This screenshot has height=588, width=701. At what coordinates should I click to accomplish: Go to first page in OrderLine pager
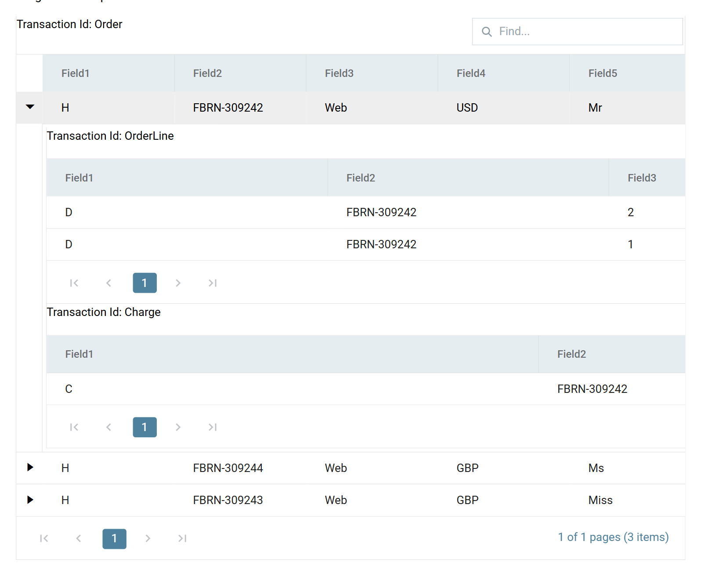coord(74,283)
